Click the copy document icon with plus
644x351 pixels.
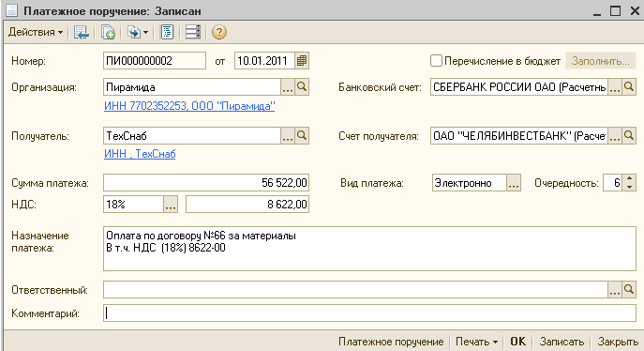click(108, 32)
